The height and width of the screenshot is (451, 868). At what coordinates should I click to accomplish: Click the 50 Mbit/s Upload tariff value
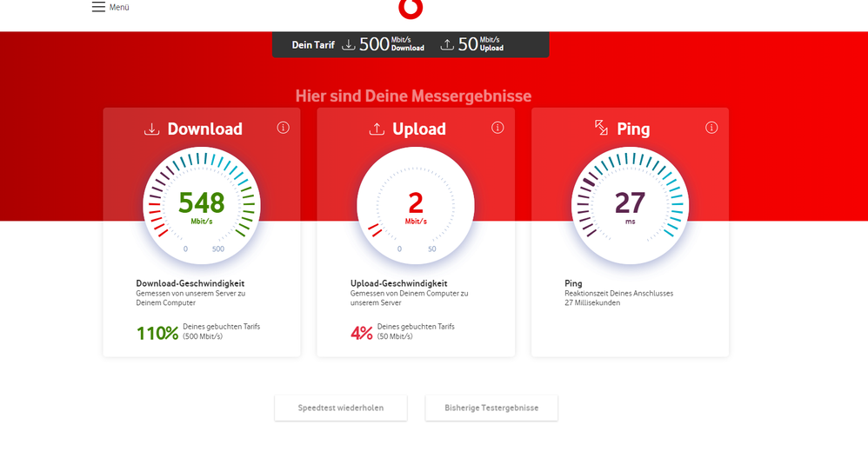(x=480, y=44)
